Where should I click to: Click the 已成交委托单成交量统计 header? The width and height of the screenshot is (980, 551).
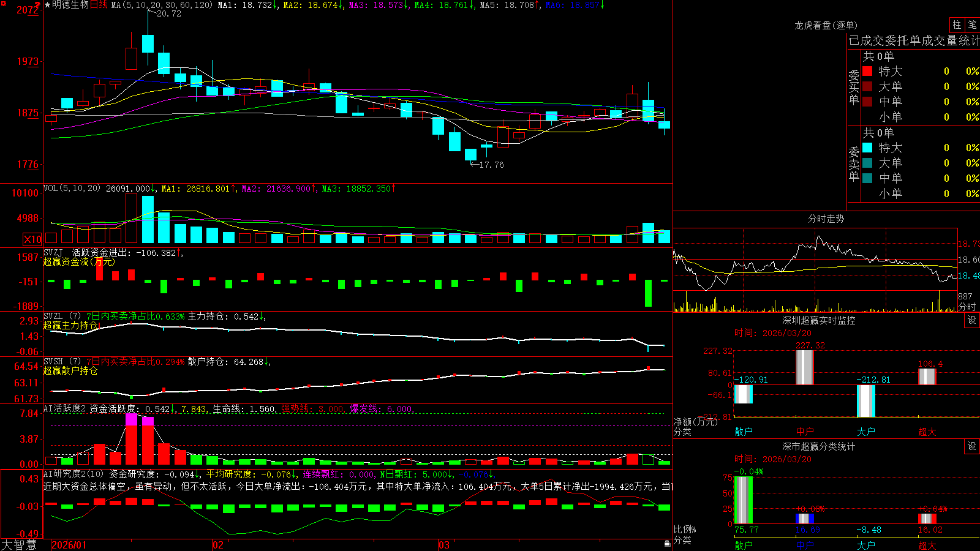click(x=914, y=40)
